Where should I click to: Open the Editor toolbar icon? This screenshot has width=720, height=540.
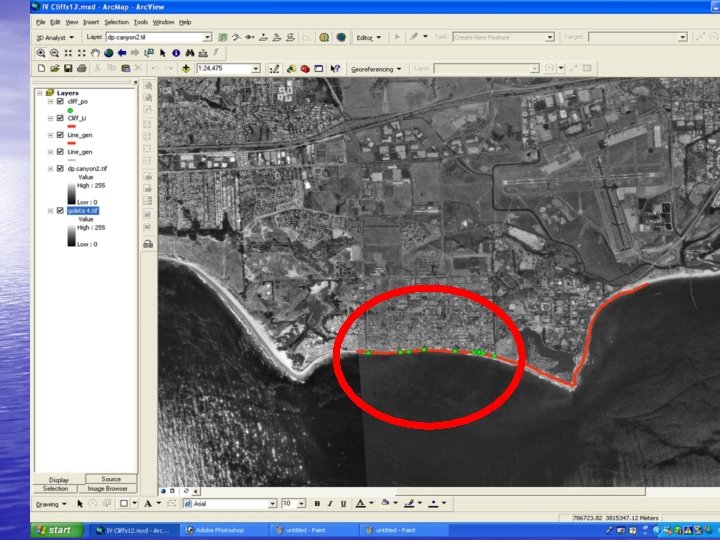(274, 69)
